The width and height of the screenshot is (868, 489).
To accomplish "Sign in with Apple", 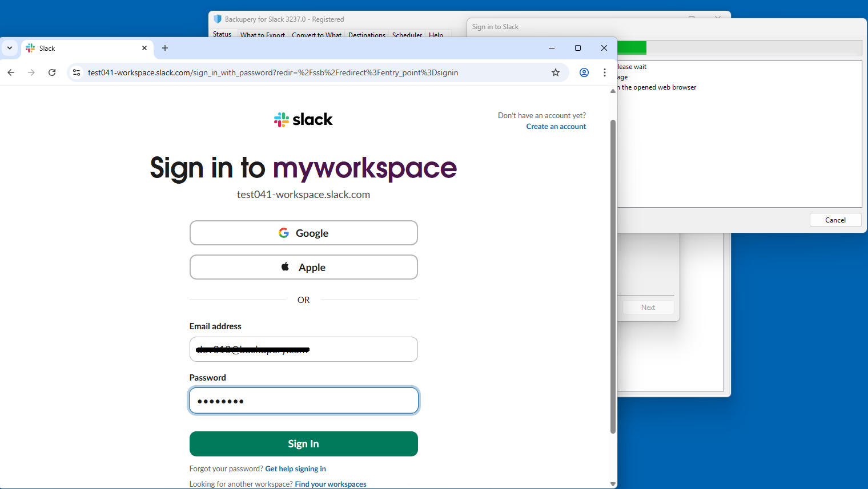I will click(304, 267).
